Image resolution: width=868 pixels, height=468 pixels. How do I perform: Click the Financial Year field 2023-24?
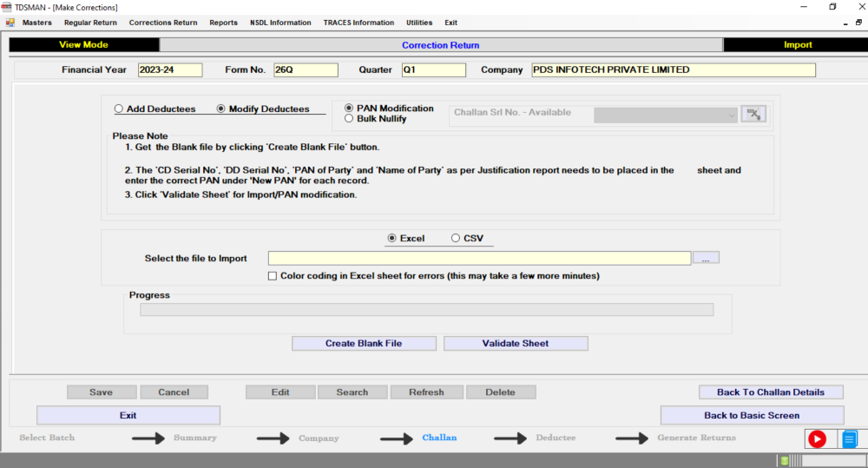point(170,69)
